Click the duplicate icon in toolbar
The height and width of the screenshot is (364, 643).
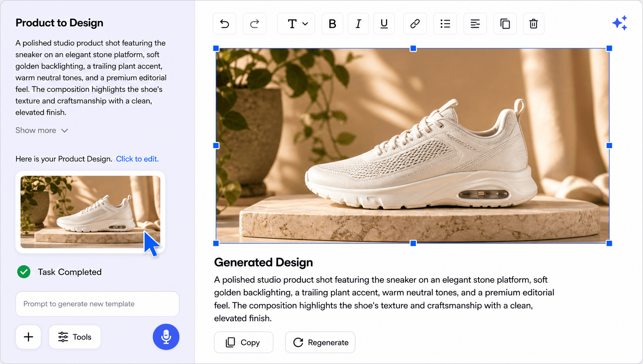[x=505, y=24]
